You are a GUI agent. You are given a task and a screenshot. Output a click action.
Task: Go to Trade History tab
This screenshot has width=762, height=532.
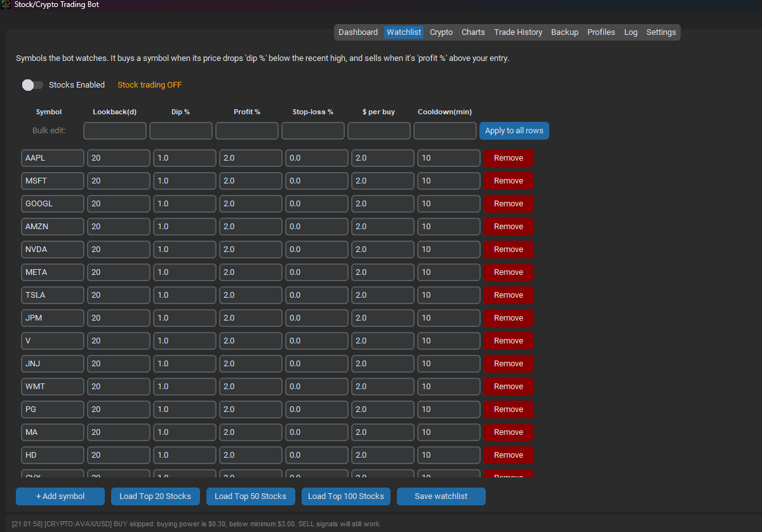coord(518,32)
